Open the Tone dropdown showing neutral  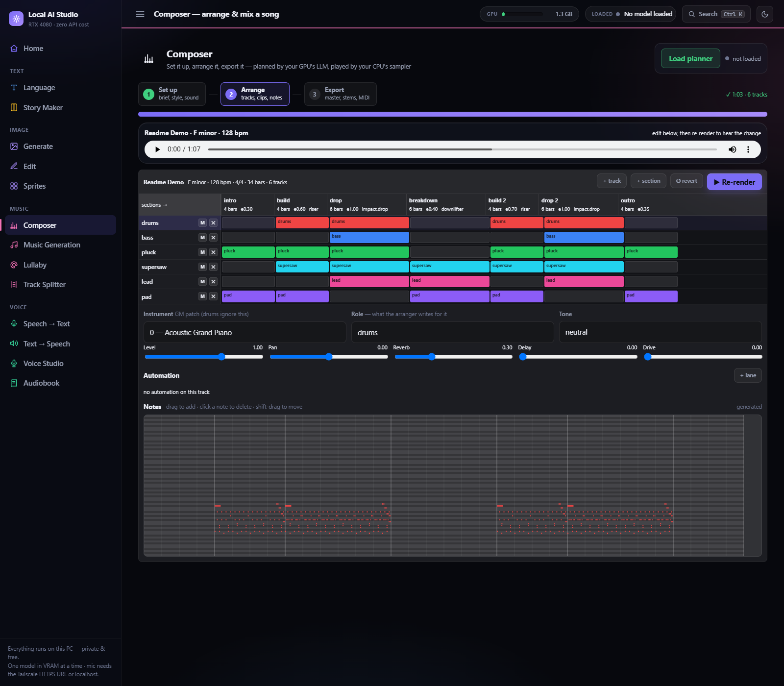click(x=661, y=332)
